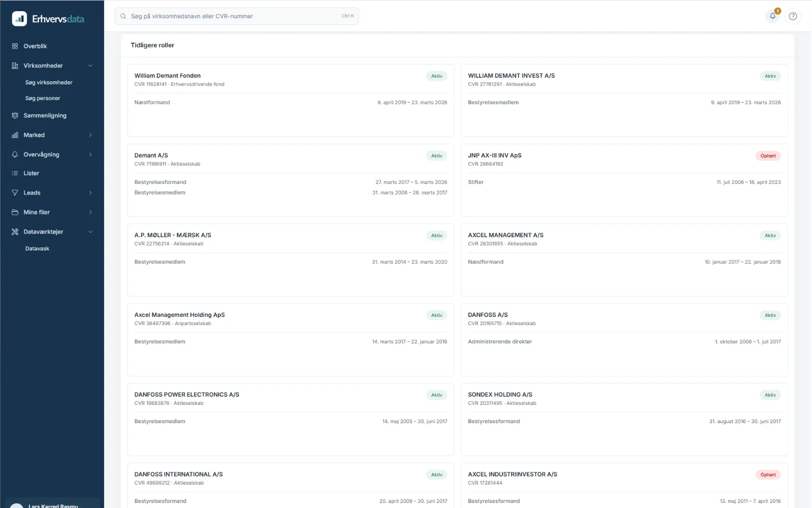Open Demant A/S company card title
The width and height of the screenshot is (812, 508).
tap(151, 155)
